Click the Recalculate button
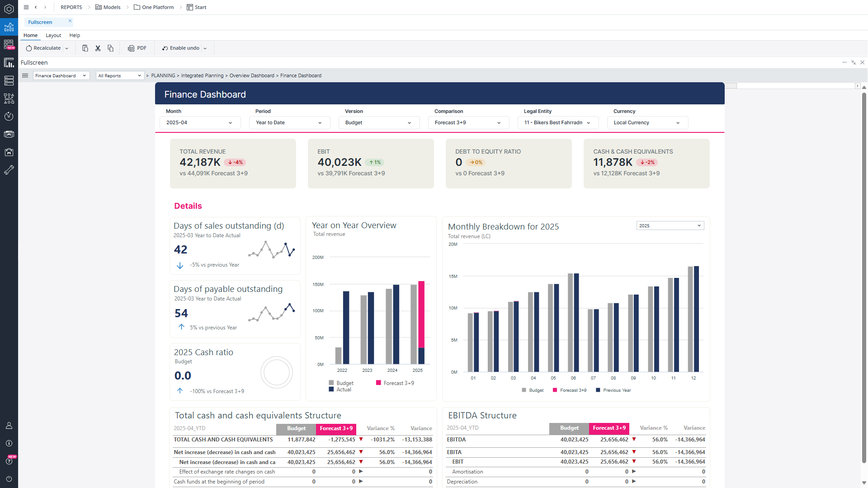The width and height of the screenshot is (868, 488). click(x=43, y=48)
